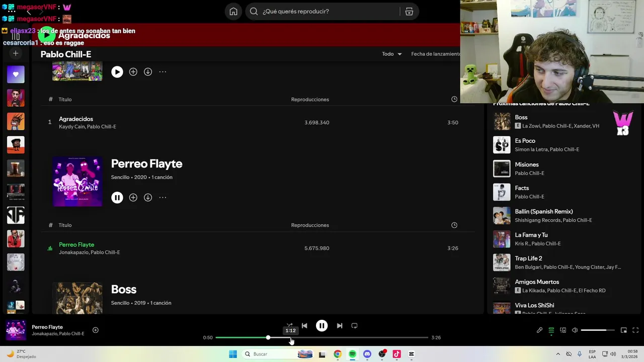Toggle lyrics microphone icon
This screenshot has height=362, width=644.
pos(539,330)
